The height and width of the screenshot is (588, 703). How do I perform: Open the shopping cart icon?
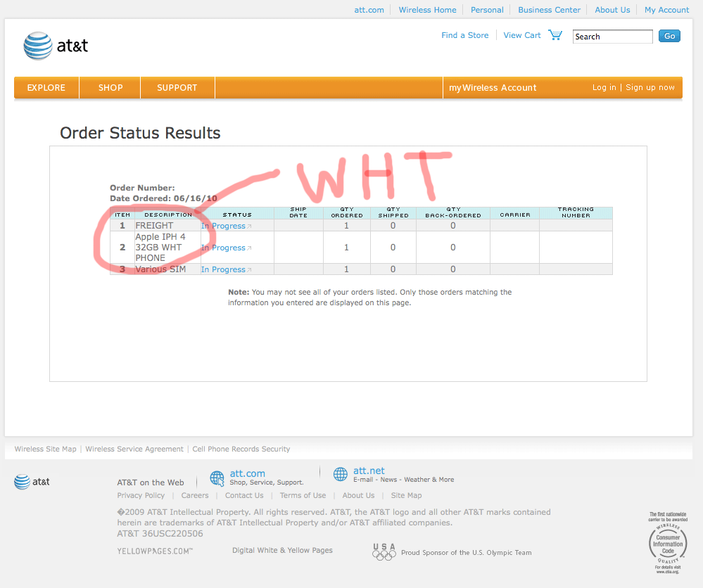pos(555,35)
